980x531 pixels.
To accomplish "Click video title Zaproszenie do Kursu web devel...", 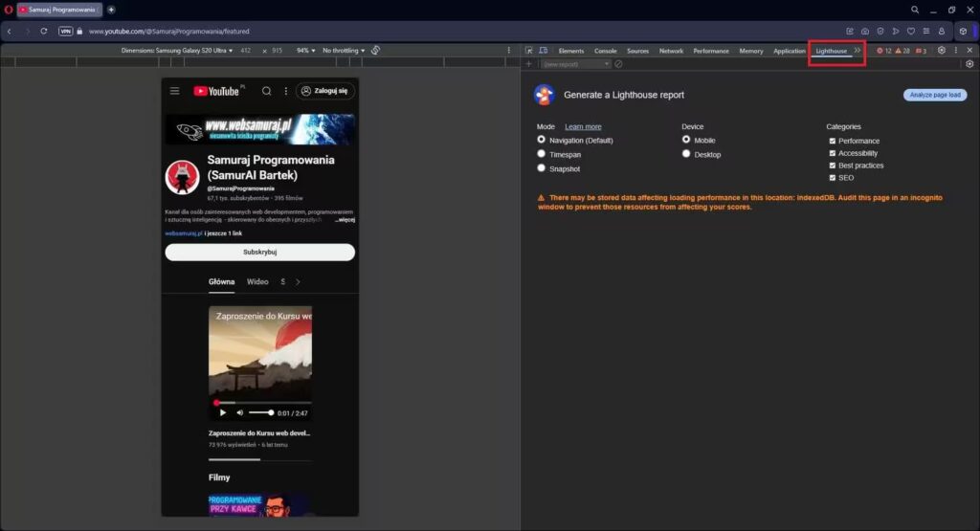I will point(259,432).
